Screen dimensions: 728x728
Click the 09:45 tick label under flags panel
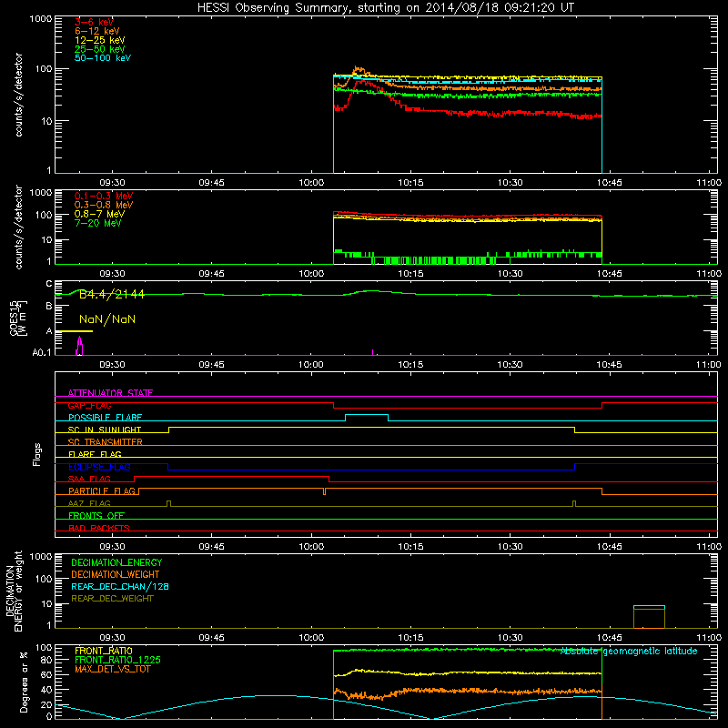(212, 547)
